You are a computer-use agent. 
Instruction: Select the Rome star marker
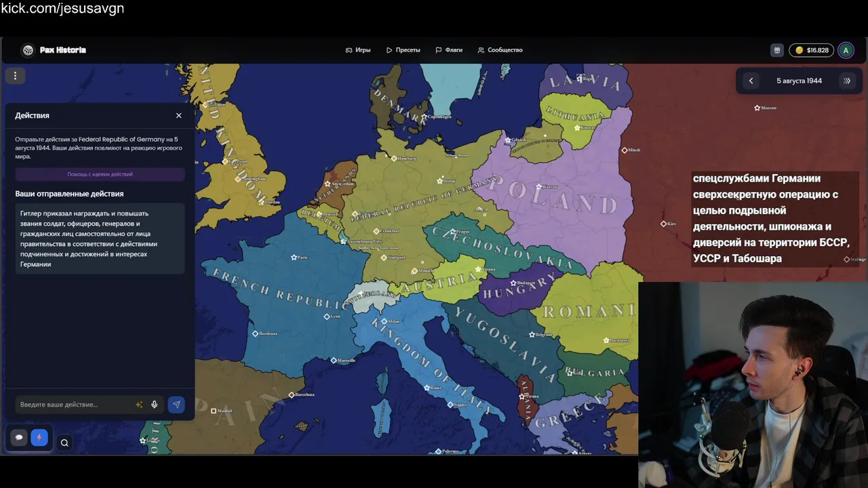pos(427,388)
